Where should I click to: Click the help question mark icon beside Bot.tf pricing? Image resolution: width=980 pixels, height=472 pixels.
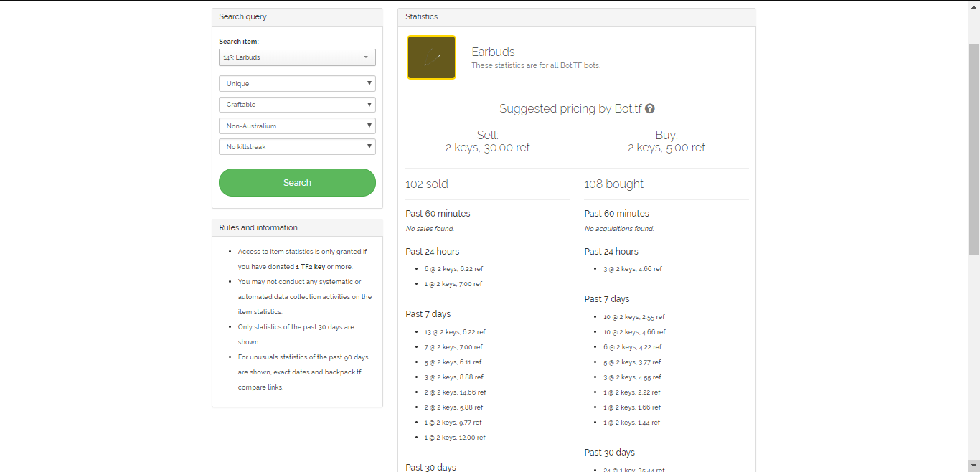[650, 109]
